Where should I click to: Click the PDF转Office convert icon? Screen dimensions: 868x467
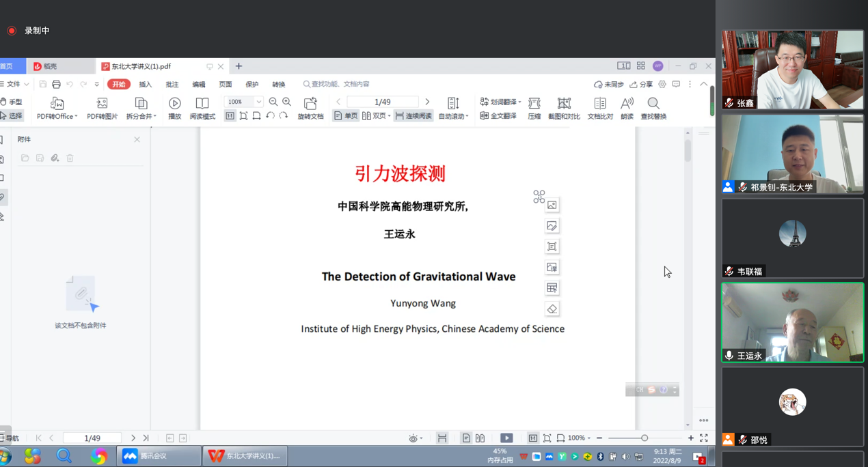coord(57,104)
